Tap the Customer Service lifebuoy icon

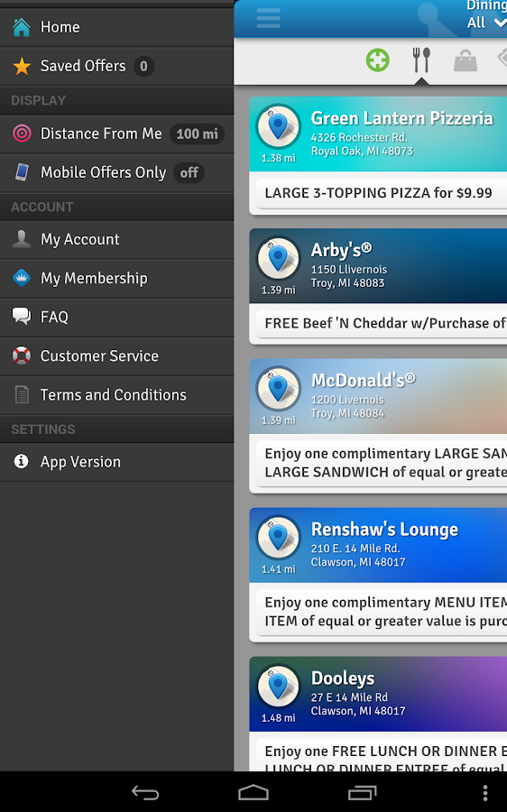[x=22, y=355]
